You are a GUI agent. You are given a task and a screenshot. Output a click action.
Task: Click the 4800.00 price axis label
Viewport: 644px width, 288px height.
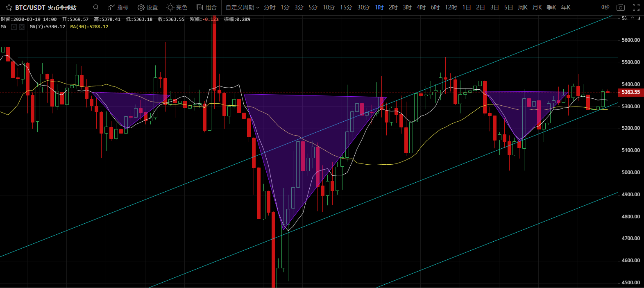pos(631,217)
